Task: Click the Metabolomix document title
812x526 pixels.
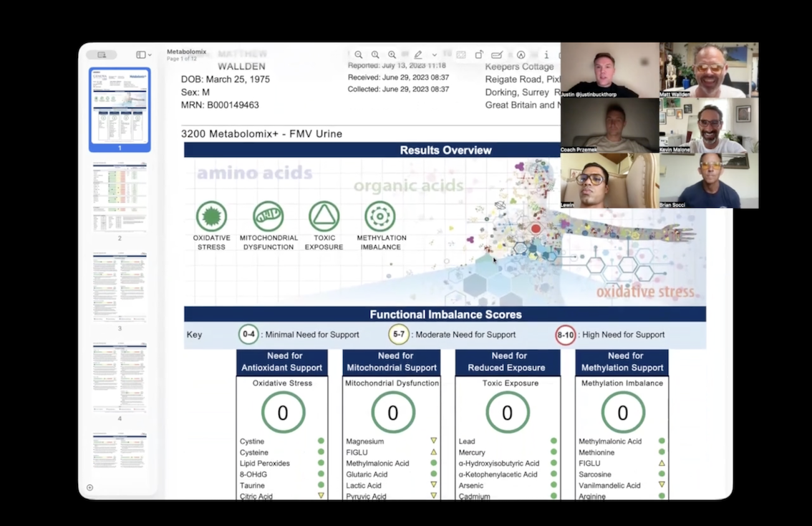Action: pos(186,52)
